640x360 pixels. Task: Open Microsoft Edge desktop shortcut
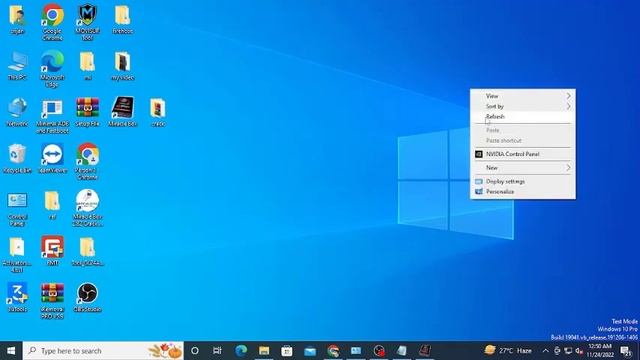tap(52, 68)
